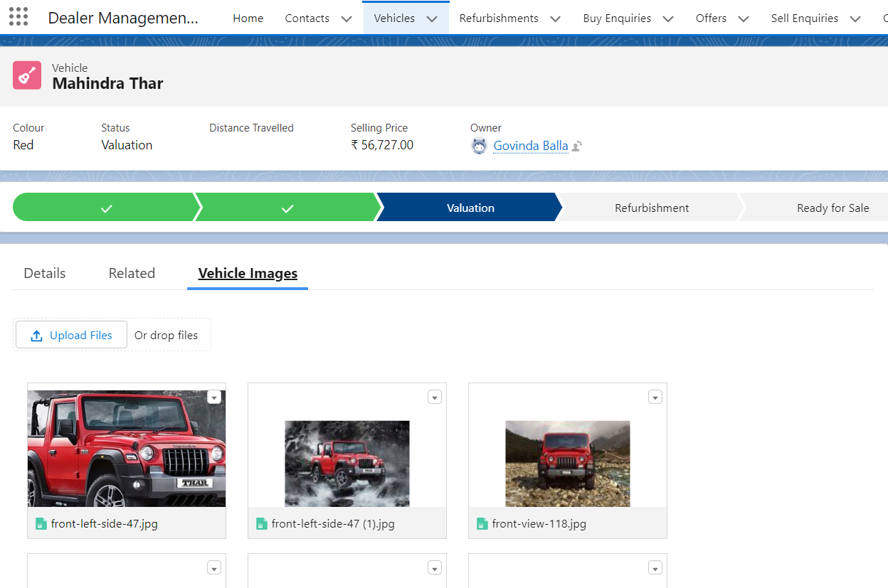Go to the Home navigation item
The height and width of the screenshot is (588, 888).
pyautogui.click(x=248, y=18)
